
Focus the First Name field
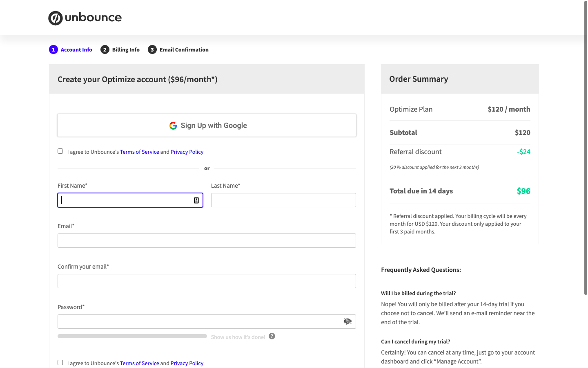pos(130,200)
